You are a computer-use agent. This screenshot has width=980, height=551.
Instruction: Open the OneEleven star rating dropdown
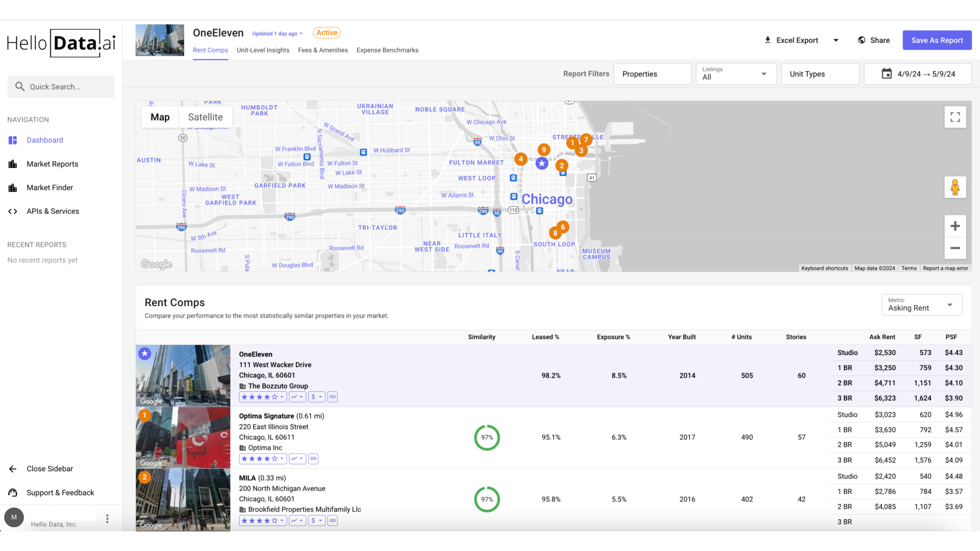coord(262,397)
